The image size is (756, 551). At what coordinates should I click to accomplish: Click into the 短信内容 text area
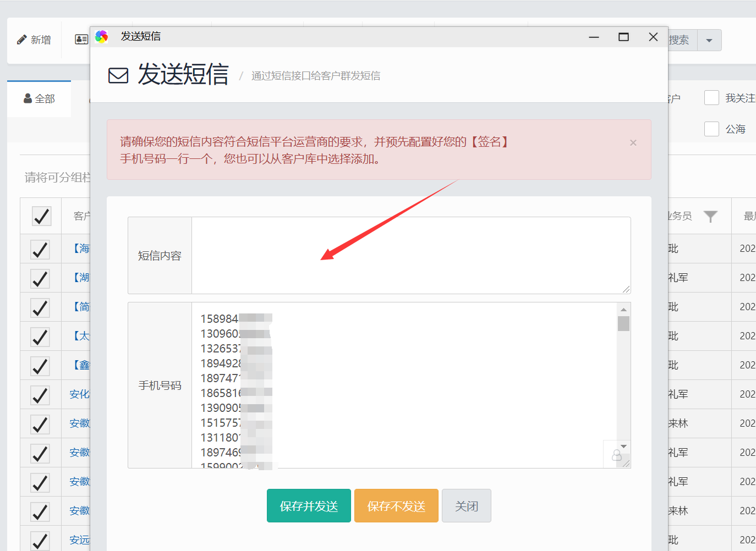[411, 255]
